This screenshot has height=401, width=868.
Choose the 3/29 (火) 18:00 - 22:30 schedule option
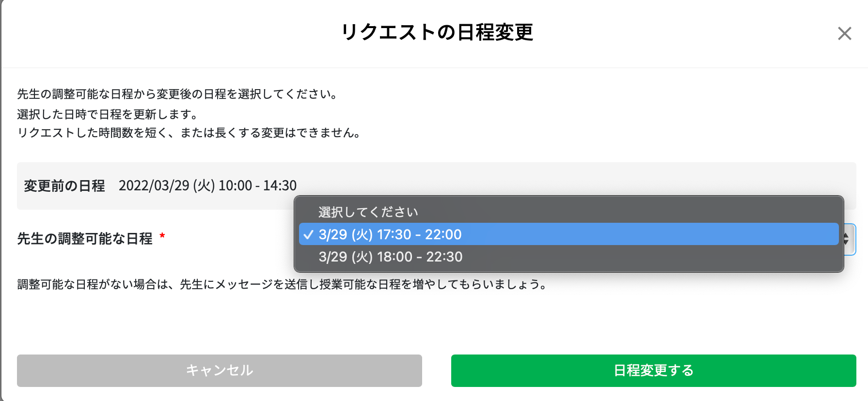(568, 257)
